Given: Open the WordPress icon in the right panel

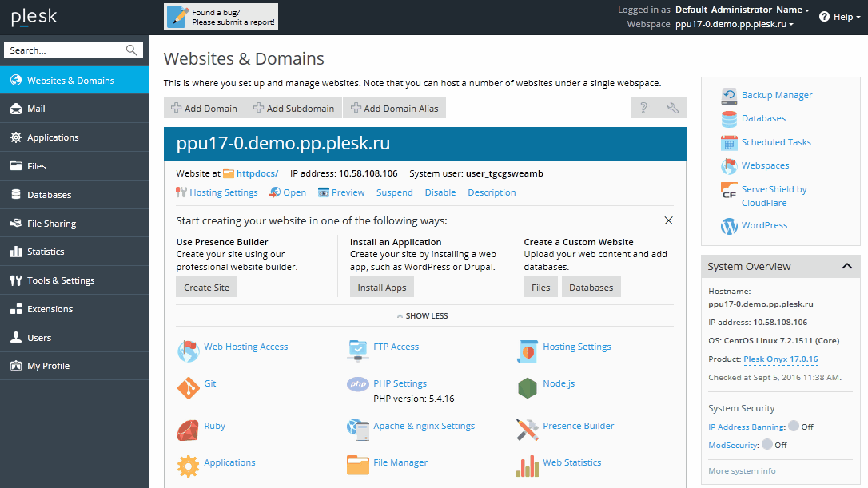Looking at the screenshot, I should (x=728, y=226).
